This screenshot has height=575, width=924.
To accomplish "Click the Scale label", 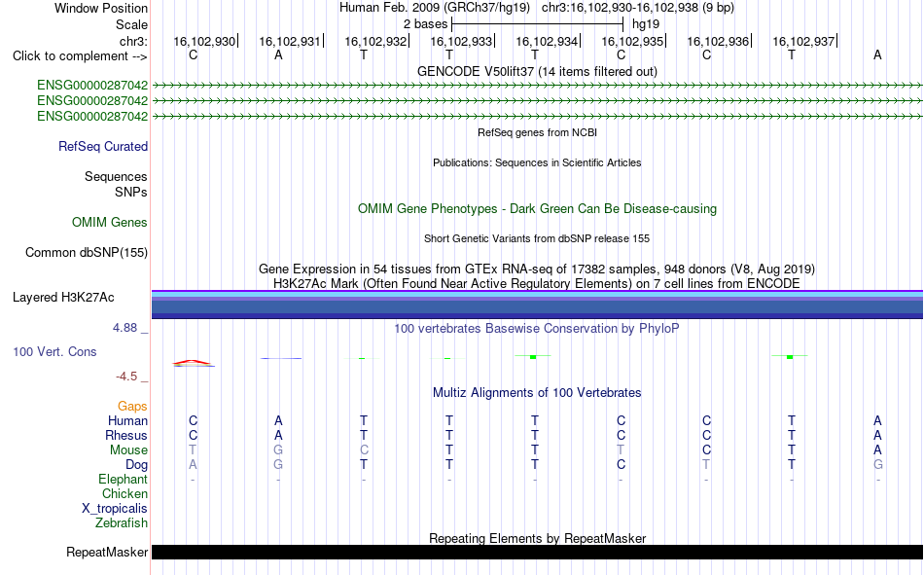I will [x=132, y=24].
